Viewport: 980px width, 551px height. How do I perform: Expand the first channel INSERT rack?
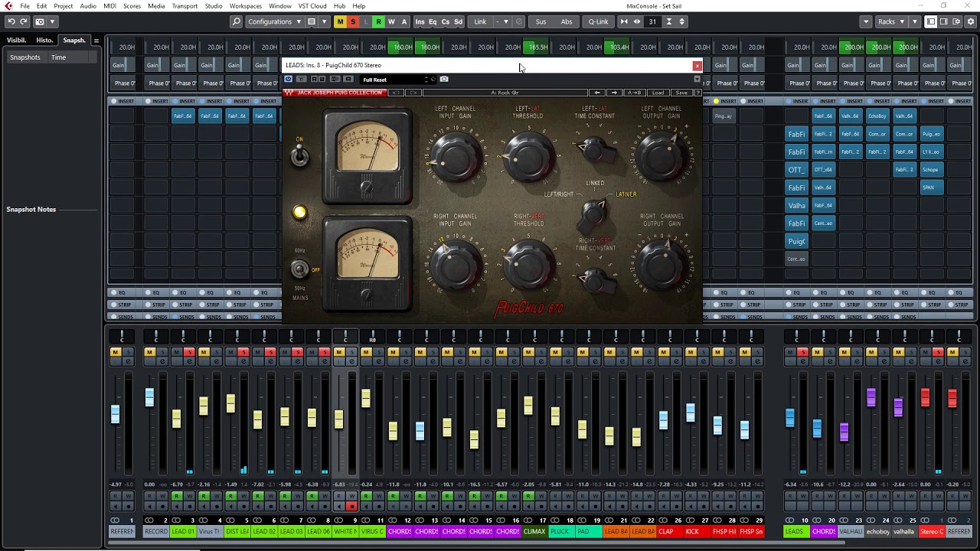pos(122,101)
